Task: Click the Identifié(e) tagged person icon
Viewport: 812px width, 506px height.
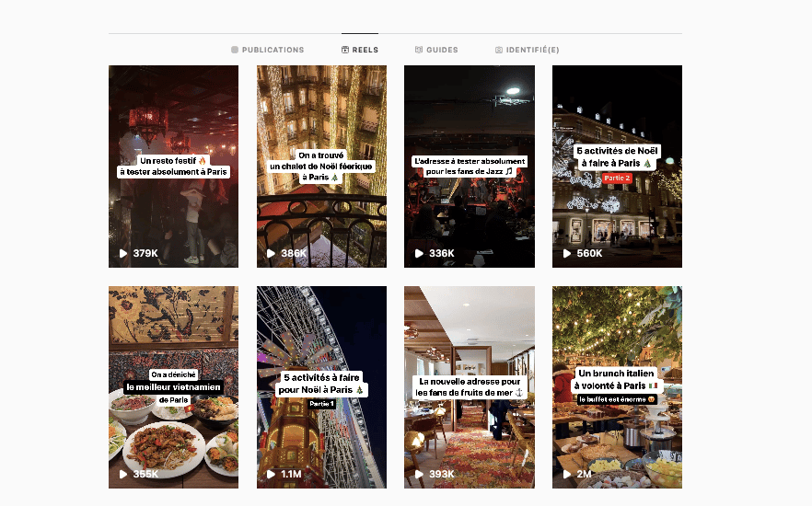Action: (499, 50)
